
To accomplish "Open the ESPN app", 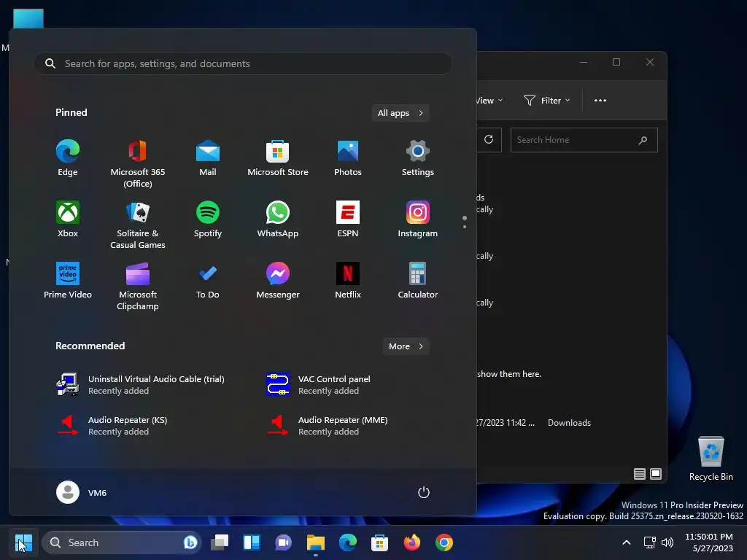I will tap(348, 220).
